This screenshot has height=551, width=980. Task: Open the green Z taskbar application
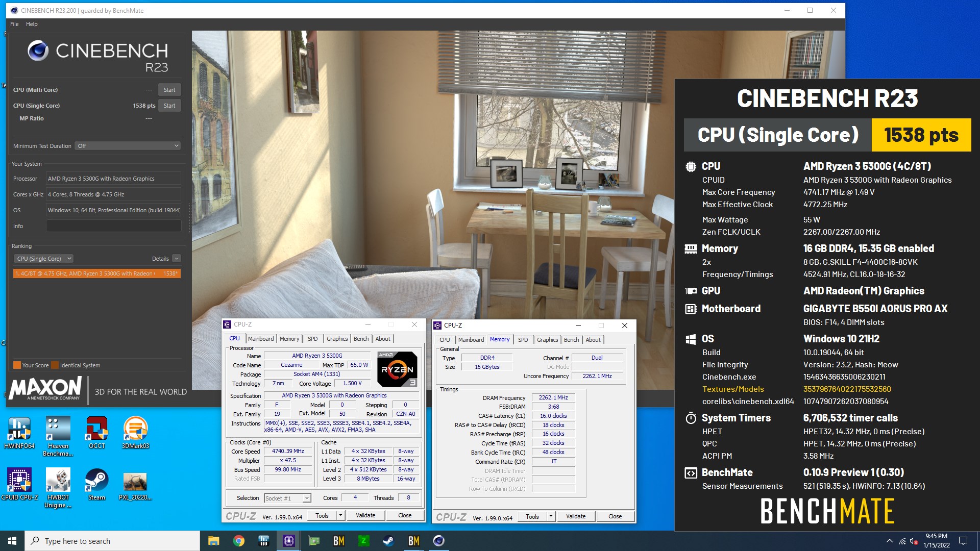(363, 541)
